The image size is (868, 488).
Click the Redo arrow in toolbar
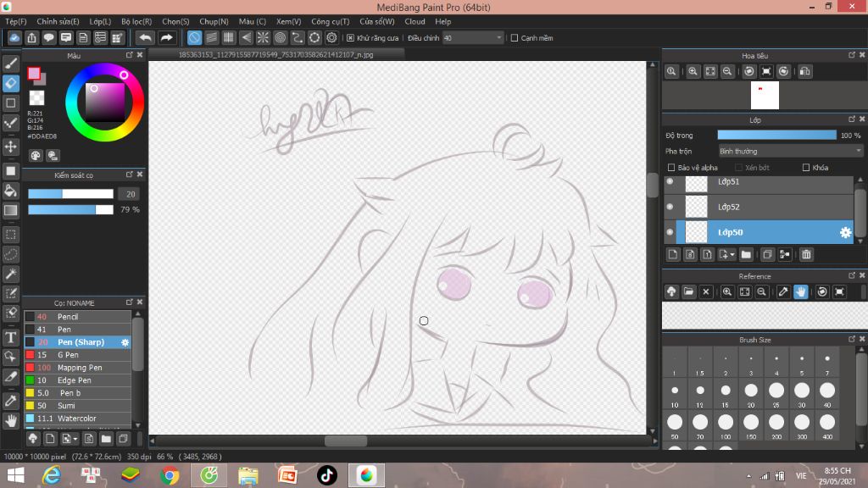(x=166, y=37)
